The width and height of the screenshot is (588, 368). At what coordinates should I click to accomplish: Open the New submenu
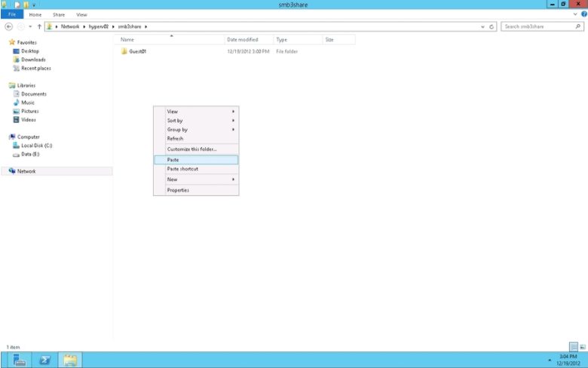click(196, 179)
